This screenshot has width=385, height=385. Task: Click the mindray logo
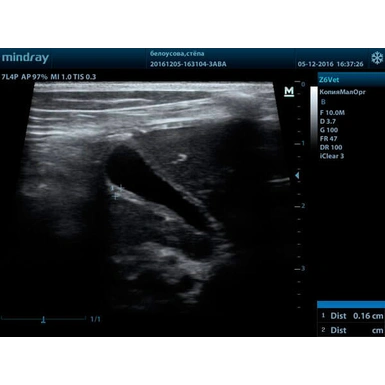(x=25, y=58)
